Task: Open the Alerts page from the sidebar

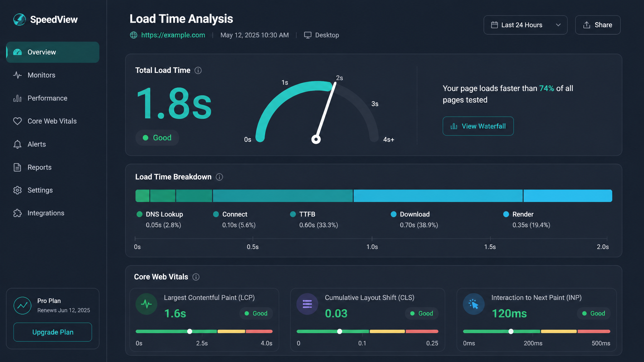Action: (53, 144)
